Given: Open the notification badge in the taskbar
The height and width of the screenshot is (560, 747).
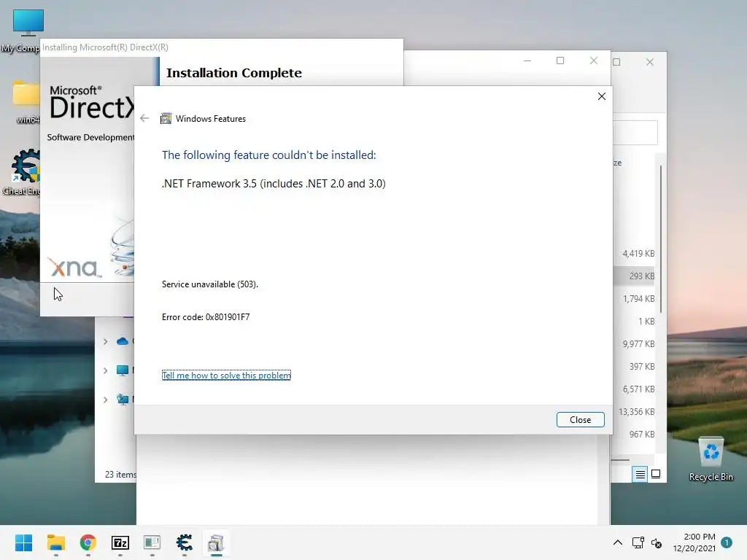Looking at the screenshot, I should [727, 542].
